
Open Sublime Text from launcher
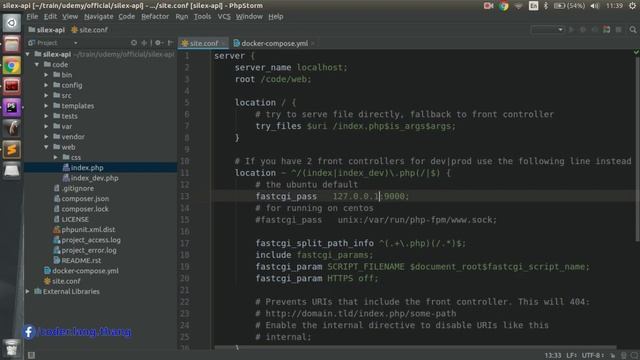(x=11, y=150)
